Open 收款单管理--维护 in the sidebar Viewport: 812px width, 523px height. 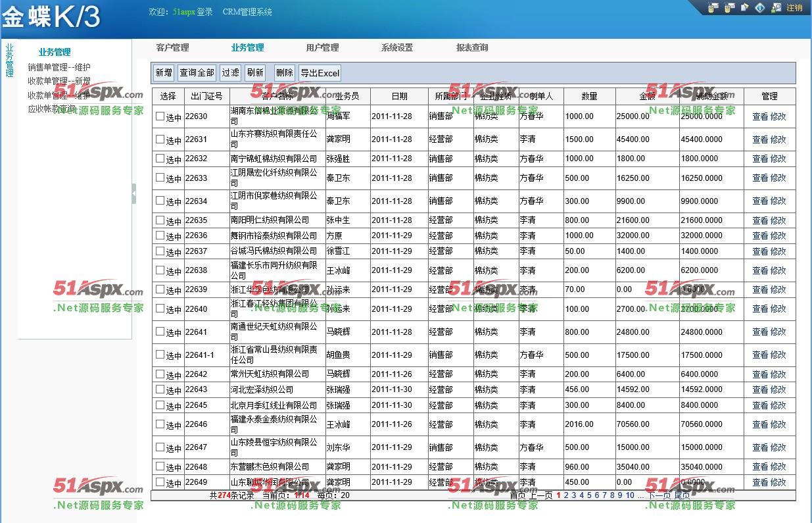(59, 95)
